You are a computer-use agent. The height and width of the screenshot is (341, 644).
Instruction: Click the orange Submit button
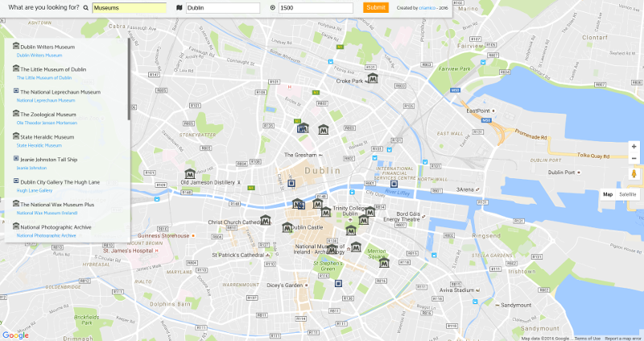tap(376, 7)
